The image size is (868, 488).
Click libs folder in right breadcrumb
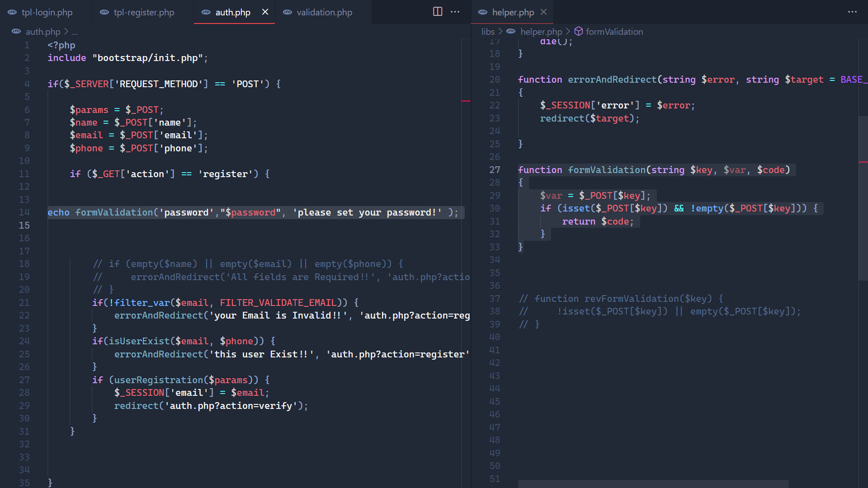pos(488,32)
